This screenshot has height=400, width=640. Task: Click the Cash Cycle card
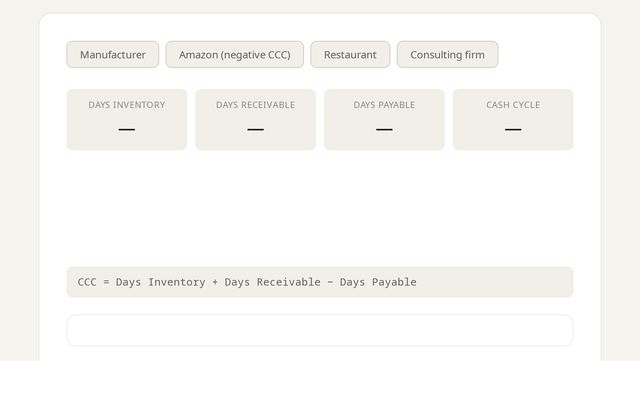(x=513, y=119)
